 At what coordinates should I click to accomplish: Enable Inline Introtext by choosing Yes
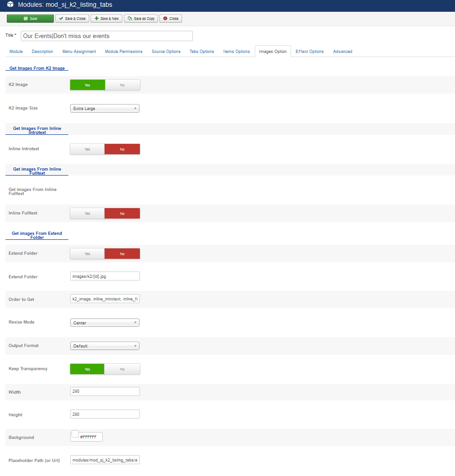(87, 149)
